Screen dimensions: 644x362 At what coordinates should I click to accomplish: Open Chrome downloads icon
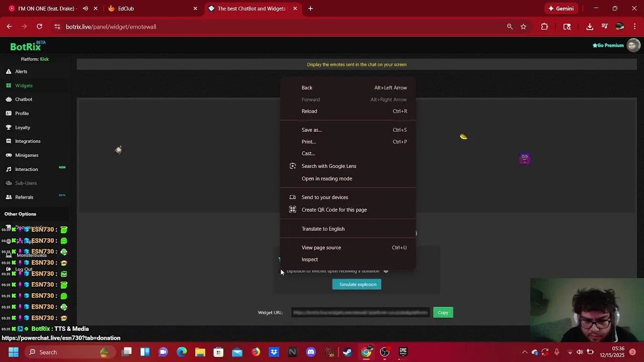tap(590, 27)
